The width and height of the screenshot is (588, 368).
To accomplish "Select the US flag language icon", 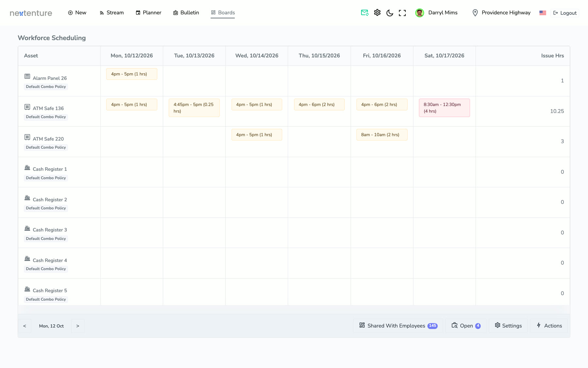I will click(x=543, y=13).
